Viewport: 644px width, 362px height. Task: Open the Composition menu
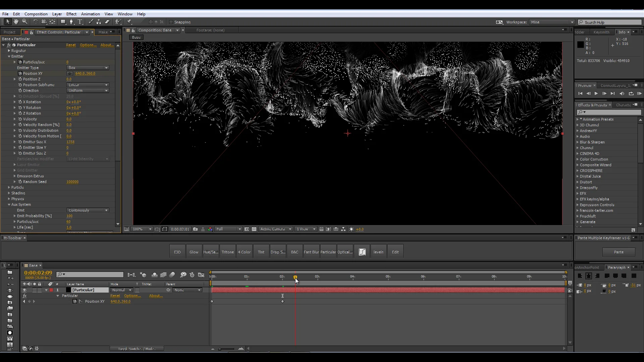tap(36, 14)
